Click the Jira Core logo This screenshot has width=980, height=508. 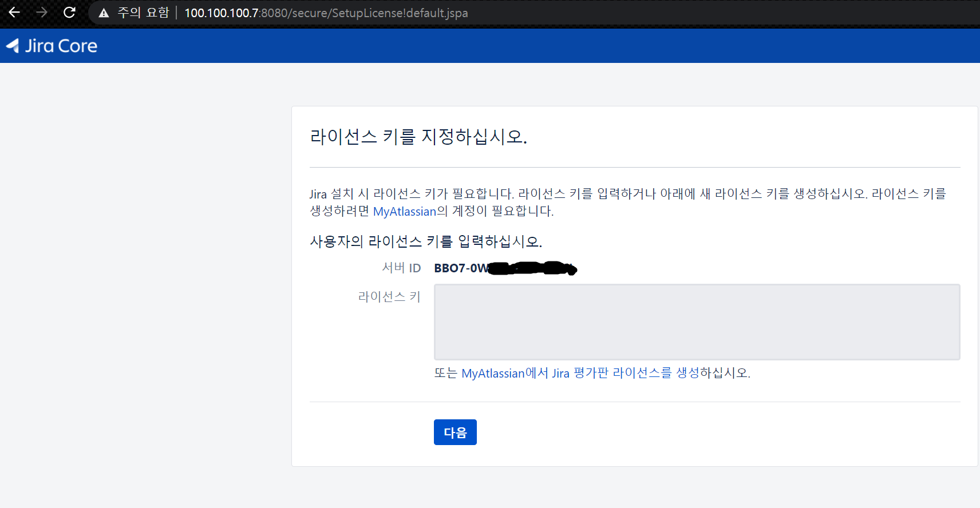pos(52,46)
